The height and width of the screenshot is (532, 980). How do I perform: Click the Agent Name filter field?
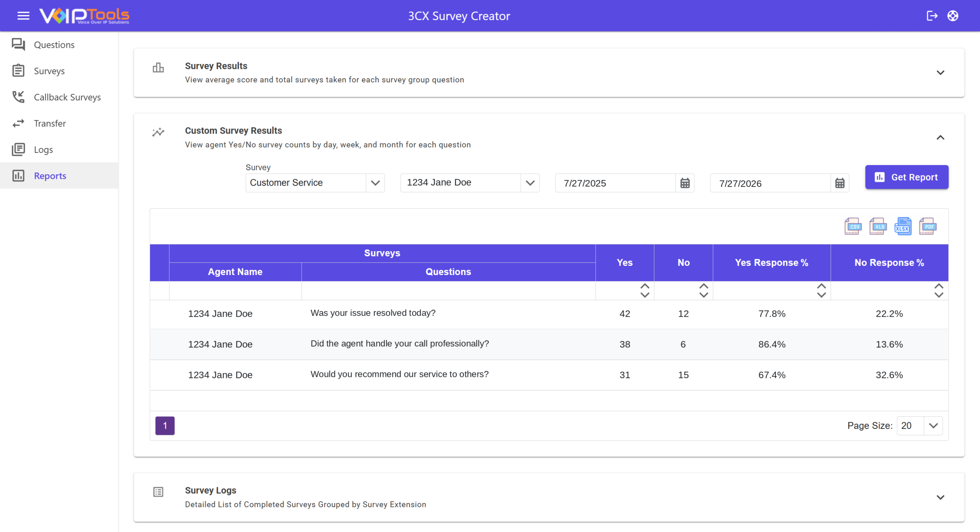pos(235,291)
